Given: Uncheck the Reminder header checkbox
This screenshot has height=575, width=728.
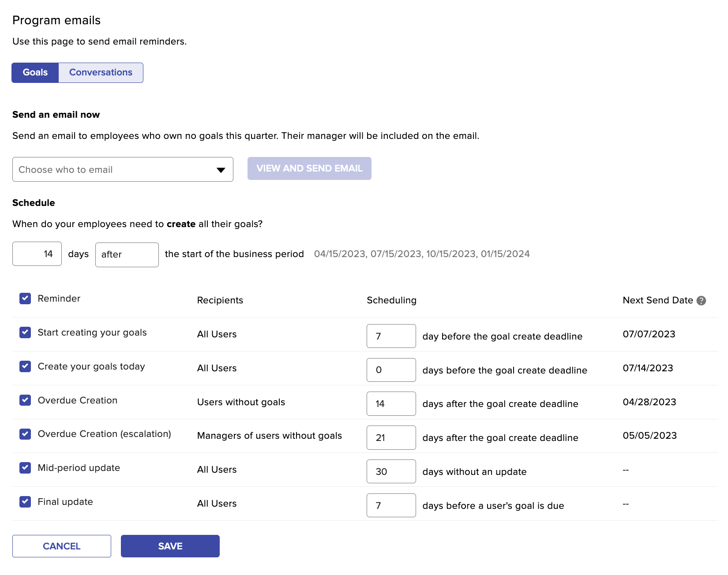Looking at the screenshot, I should (25, 299).
